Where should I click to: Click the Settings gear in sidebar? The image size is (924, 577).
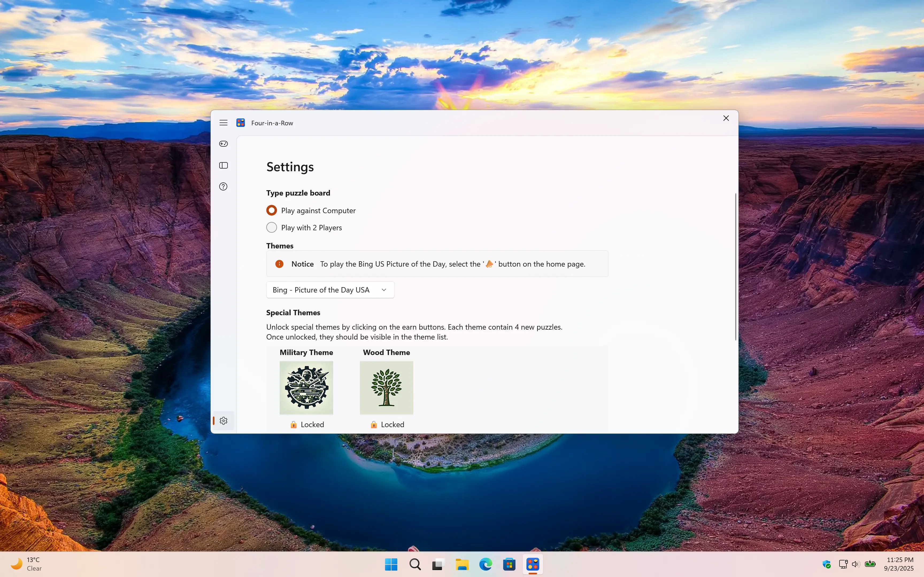click(x=223, y=420)
